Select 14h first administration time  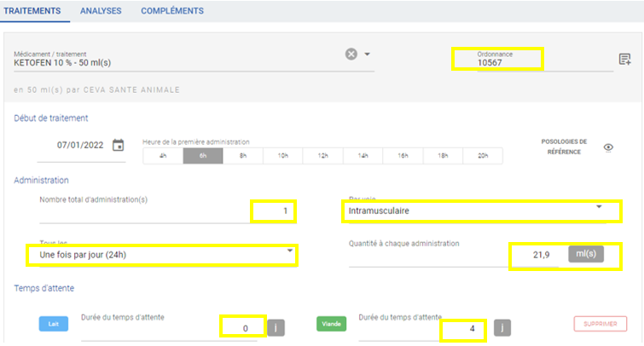point(363,156)
